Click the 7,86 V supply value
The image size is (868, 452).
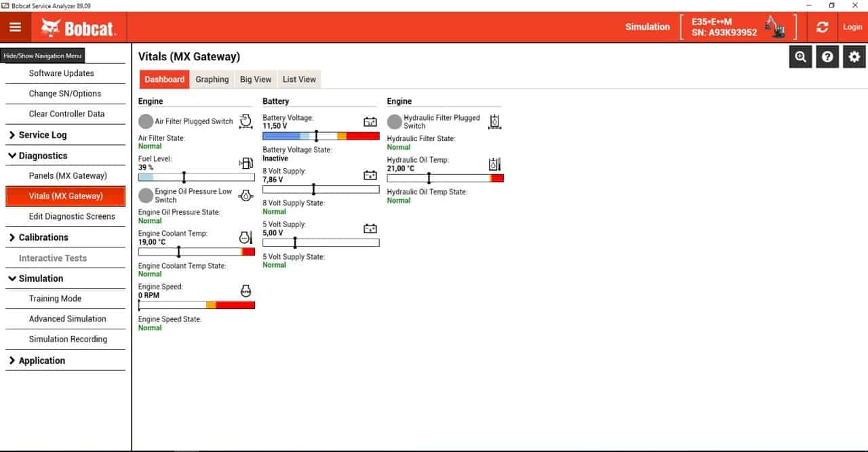(273, 180)
